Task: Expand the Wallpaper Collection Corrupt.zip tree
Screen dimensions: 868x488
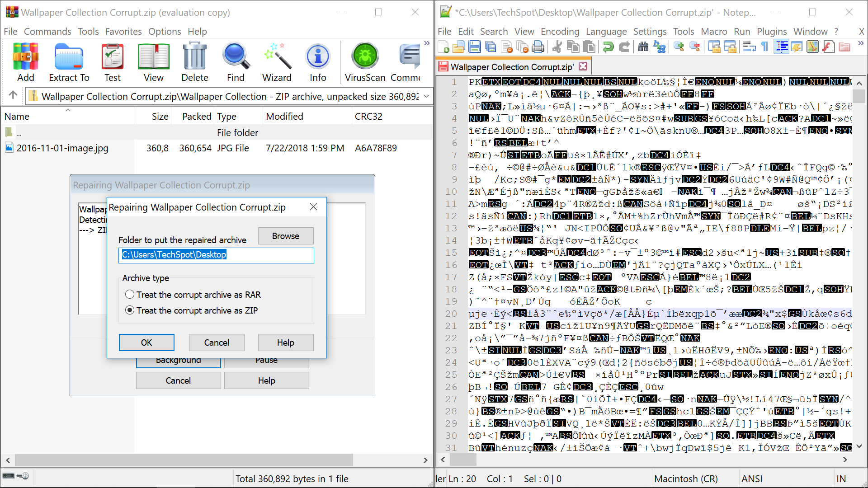Action: click(427, 95)
